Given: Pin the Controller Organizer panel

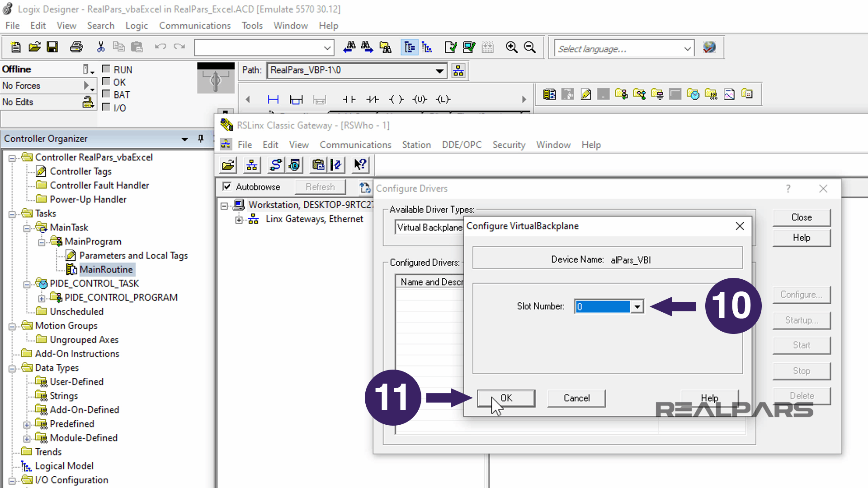Looking at the screenshot, I should coord(201,139).
